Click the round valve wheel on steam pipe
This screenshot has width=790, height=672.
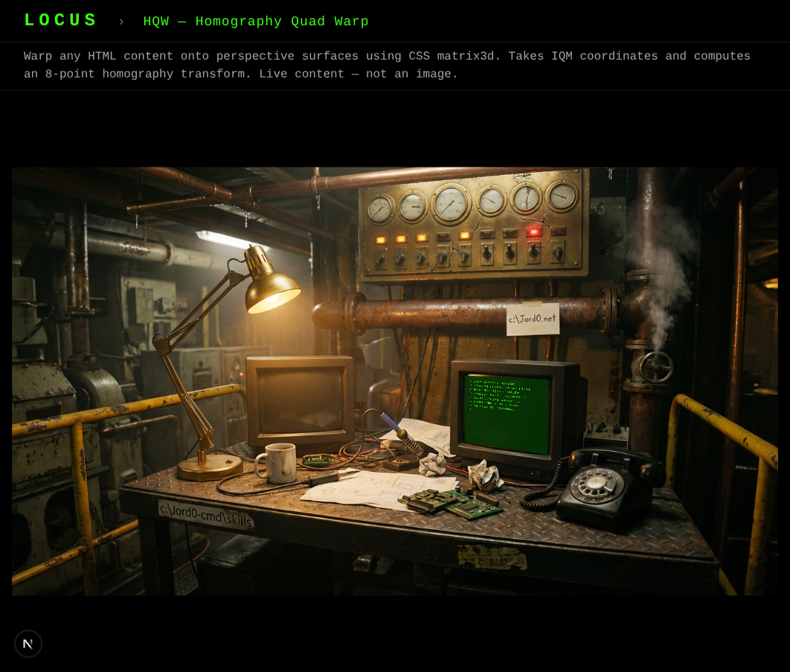[x=655, y=366]
